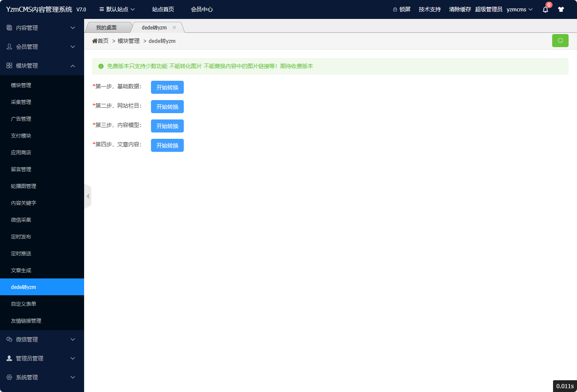Click the 0.011s timing badge
The image size is (577, 392).
tap(565, 386)
